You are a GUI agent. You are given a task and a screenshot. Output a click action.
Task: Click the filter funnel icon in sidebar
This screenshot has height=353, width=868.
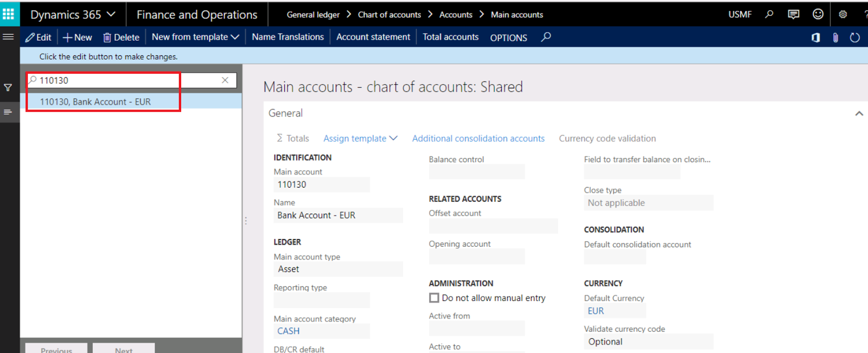tap(8, 87)
